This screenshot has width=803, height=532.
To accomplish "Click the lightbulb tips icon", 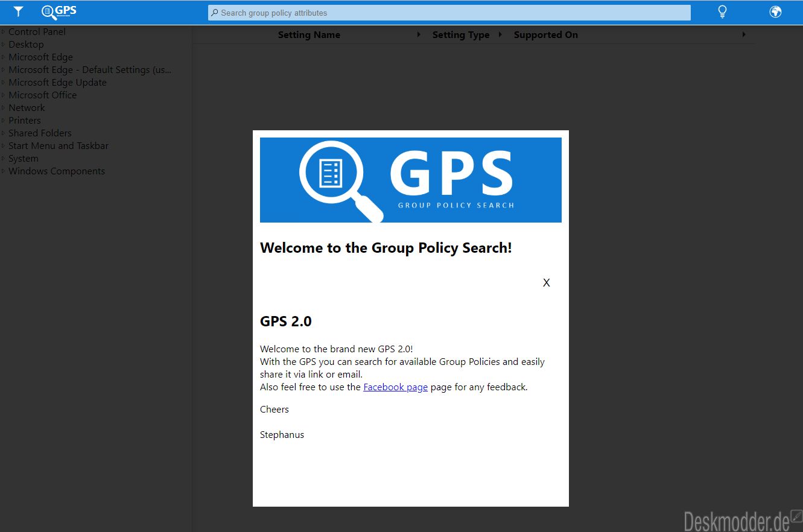I will (x=722, y=12).
